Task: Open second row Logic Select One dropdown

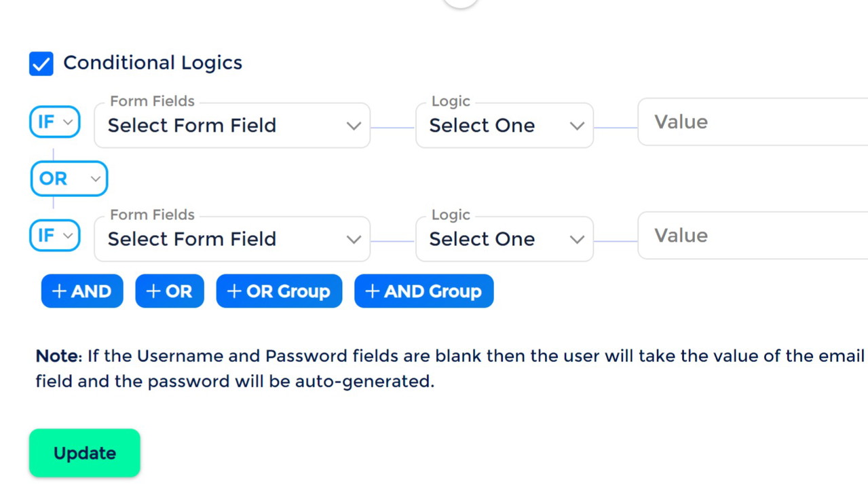Action: (504, 239)
